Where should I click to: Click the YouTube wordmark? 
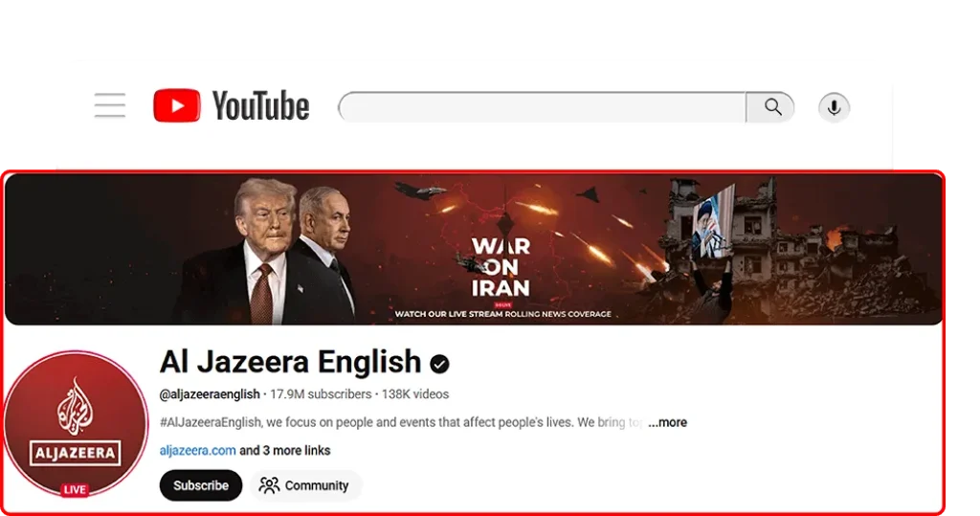[x=260, y=105]
